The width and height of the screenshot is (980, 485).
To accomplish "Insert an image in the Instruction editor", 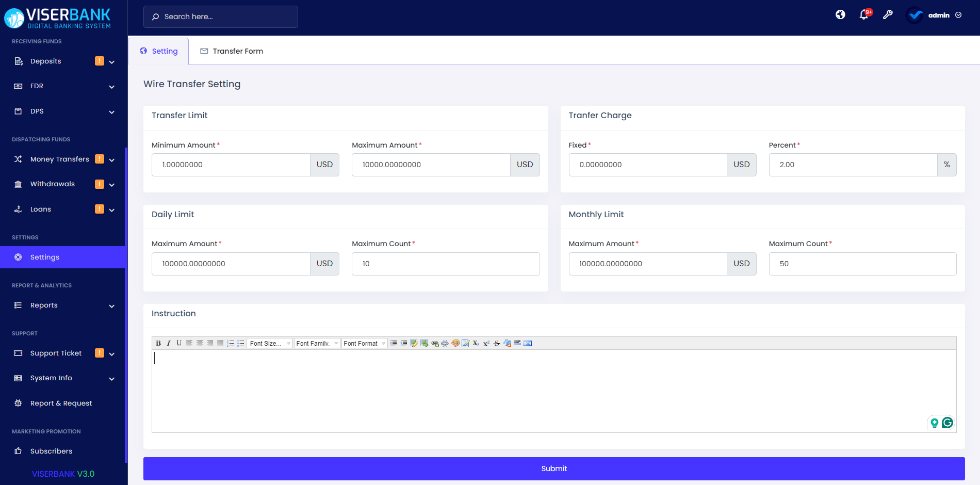I will click(424, 343).
